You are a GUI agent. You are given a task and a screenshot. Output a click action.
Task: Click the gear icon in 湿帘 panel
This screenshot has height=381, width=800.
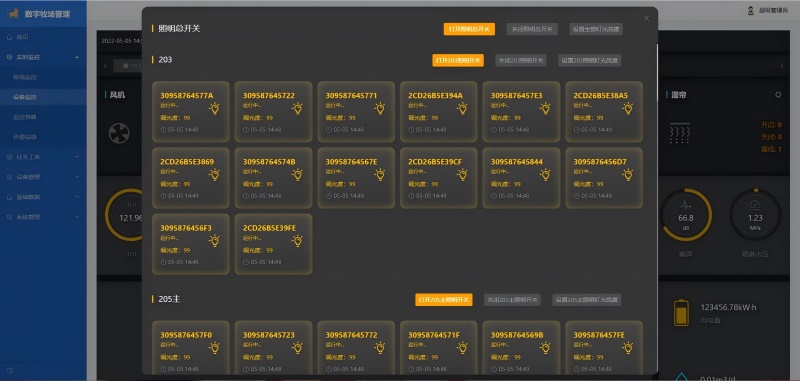[x=778, y=94]
